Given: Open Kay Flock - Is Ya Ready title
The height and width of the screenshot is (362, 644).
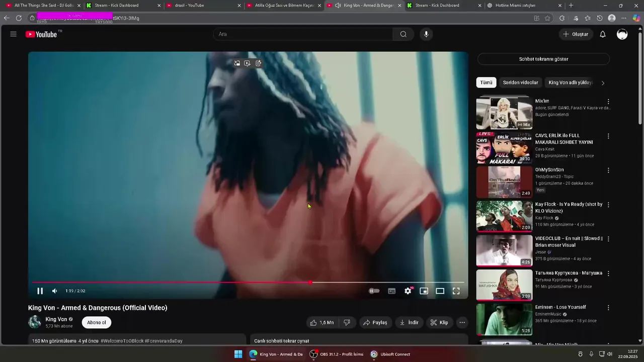Looking at the screenshot, I should (x=569, y=208).
